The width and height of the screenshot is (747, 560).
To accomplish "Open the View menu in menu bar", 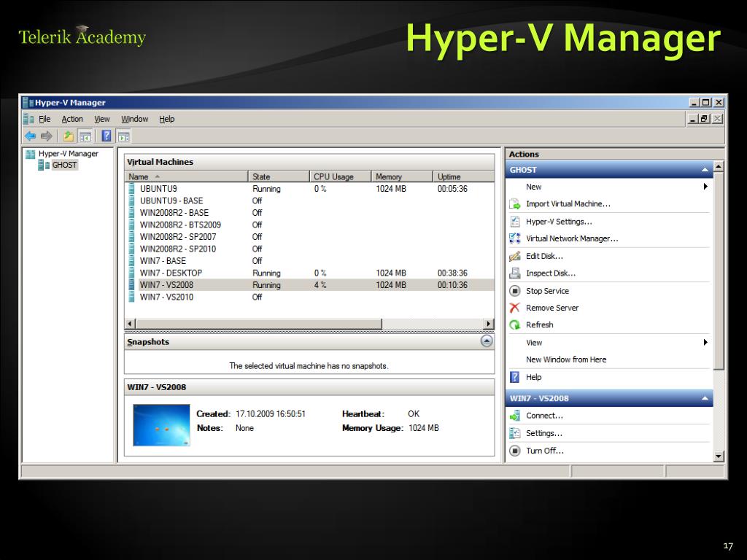I will click(x=102, y=119).
